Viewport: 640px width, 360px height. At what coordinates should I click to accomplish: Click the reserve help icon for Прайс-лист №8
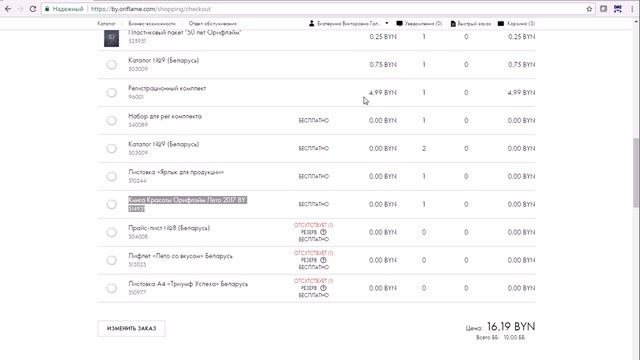click(323, 232)
